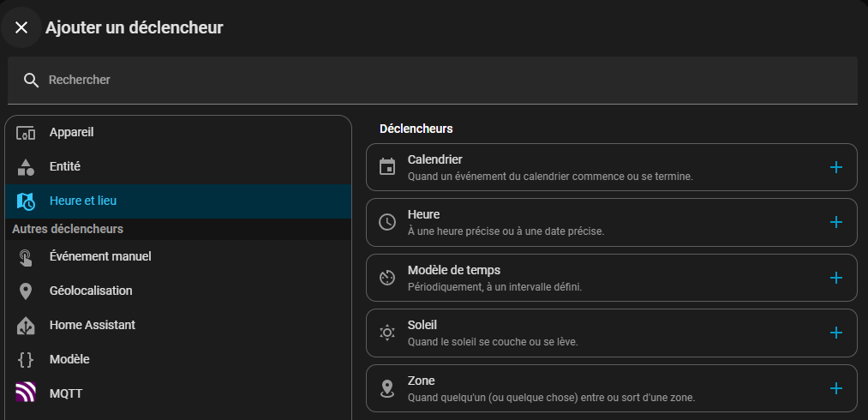This screenshot has width=868, height=420.
Task: Select the Entité category
Action: pyautogui.click(x=64, y=166)
